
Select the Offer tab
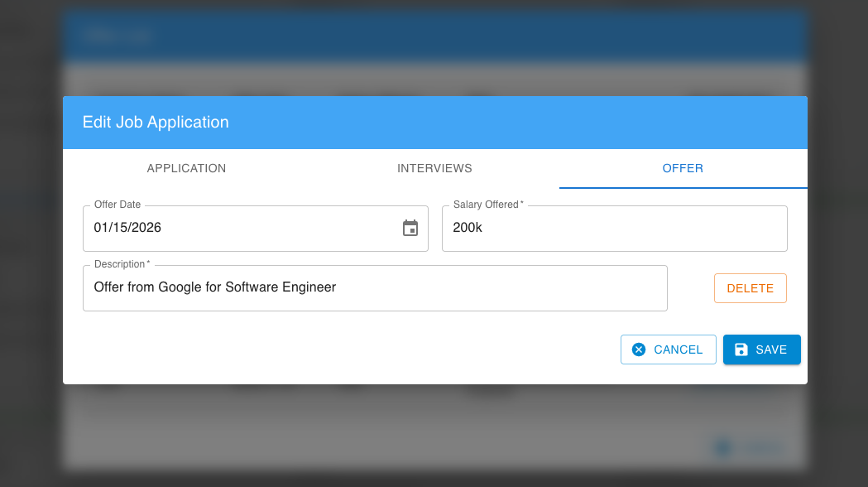tap(683, 168)
